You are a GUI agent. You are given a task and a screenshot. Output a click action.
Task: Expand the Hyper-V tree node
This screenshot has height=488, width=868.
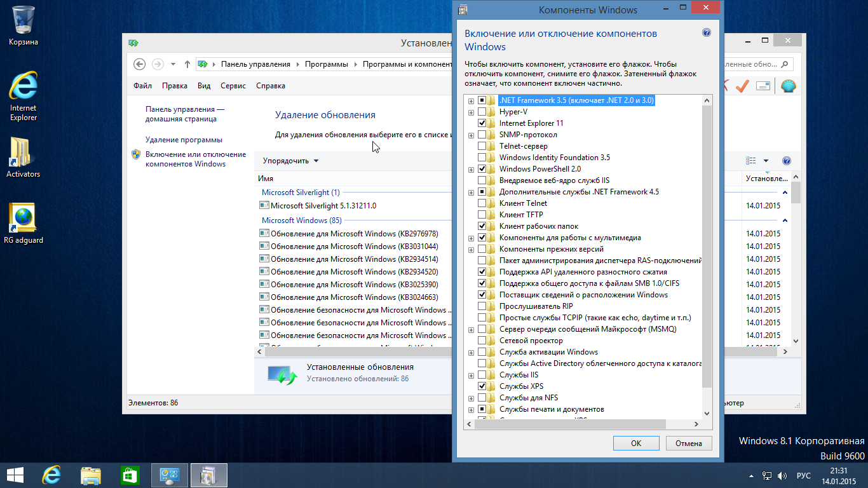471,112
